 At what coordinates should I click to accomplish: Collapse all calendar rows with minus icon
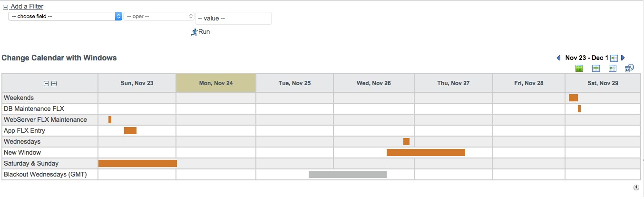pos(46,83)
